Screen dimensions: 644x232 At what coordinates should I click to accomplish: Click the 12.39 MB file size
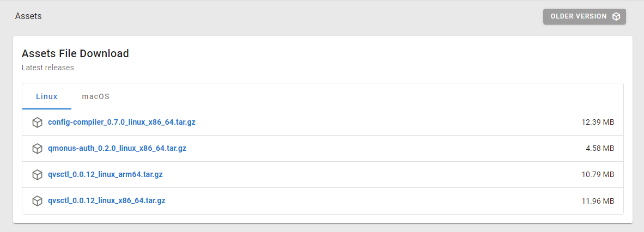point(598,123)
